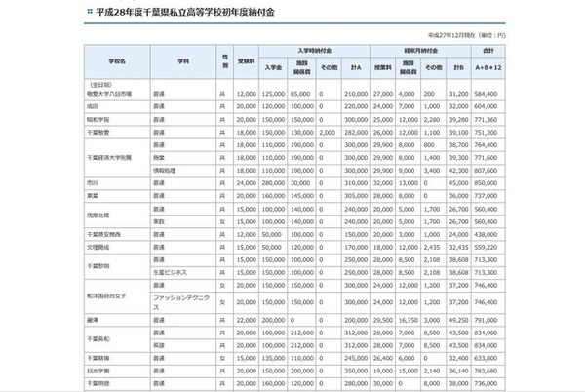Viewport: 585px width, 392px height.
Task: Click the 16,750 facility fee cell
Action: (409, 321)
